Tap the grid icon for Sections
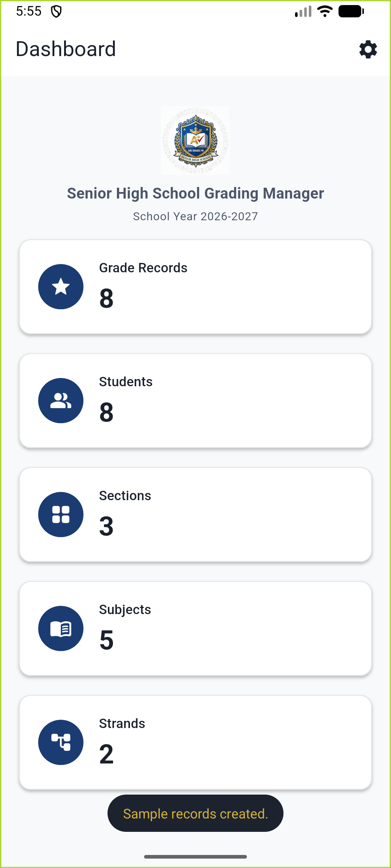 pyautogui.click(x=61, y=515)
